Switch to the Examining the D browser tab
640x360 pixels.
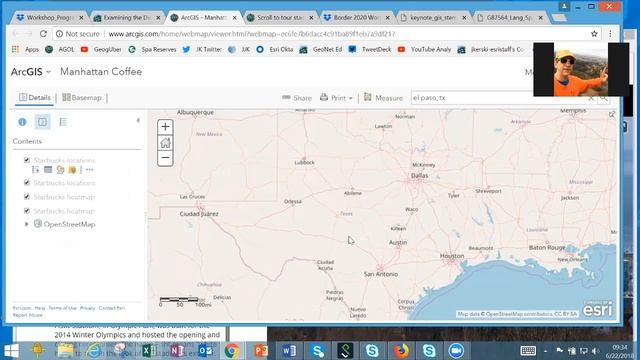pyautogui.click(x=127, y=18)
